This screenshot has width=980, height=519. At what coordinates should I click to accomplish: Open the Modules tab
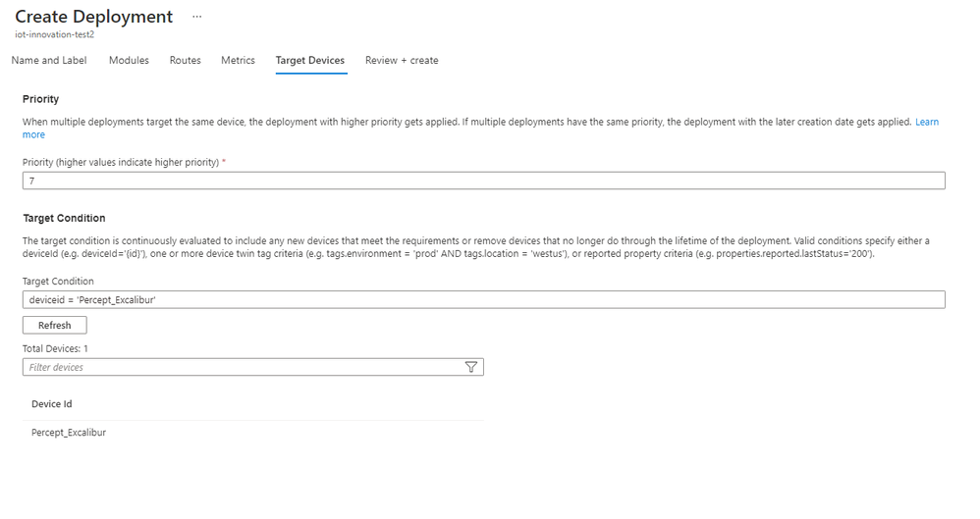coord(129,60)
